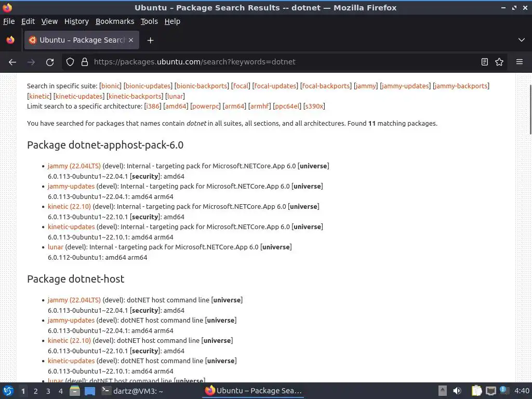Open the Edit menu
The height and width of the screenshot is (399, 532).
click(28, 21)
